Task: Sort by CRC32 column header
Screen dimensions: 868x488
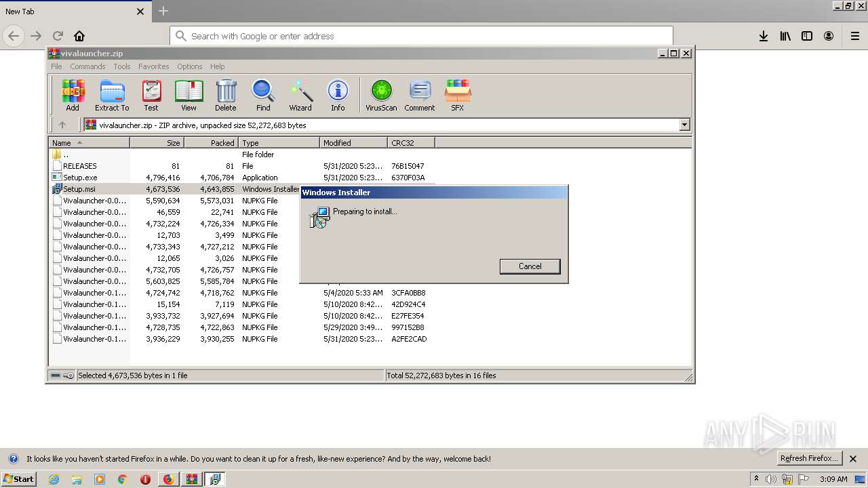Action: point(411,143)
